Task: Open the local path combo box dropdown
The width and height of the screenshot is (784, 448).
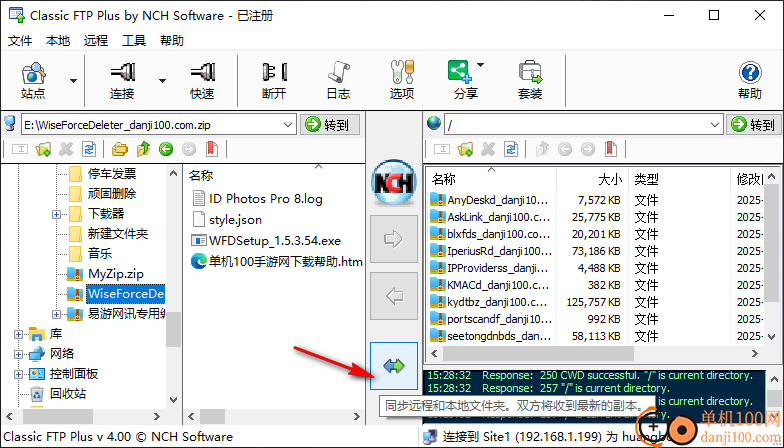Action: (288, 125)
